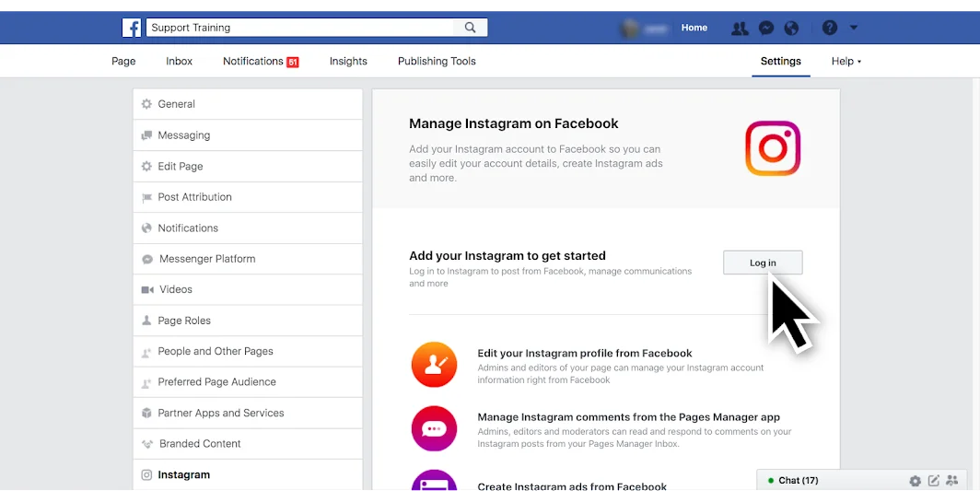Open the Notifications tab with badge
This screenshot has height=502, width=980.
tap(261, 62)
